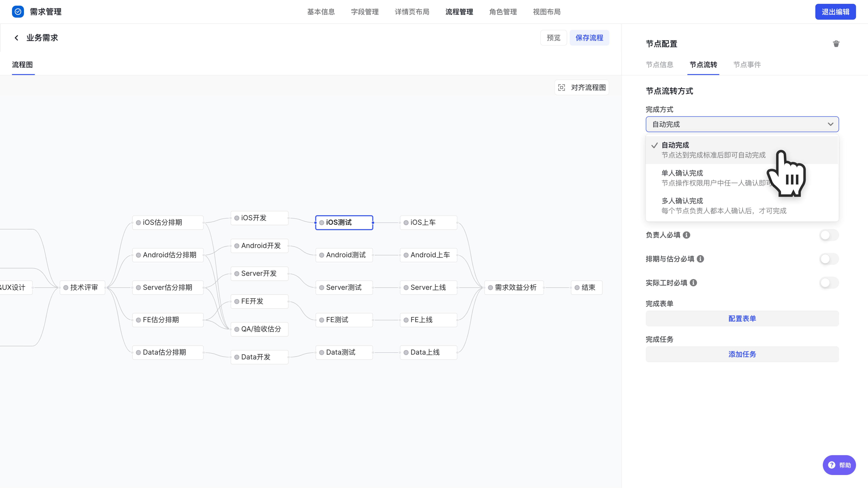Select the 多人确认完成 option
The height and width of the screenshot is (488, 868).
742,206
